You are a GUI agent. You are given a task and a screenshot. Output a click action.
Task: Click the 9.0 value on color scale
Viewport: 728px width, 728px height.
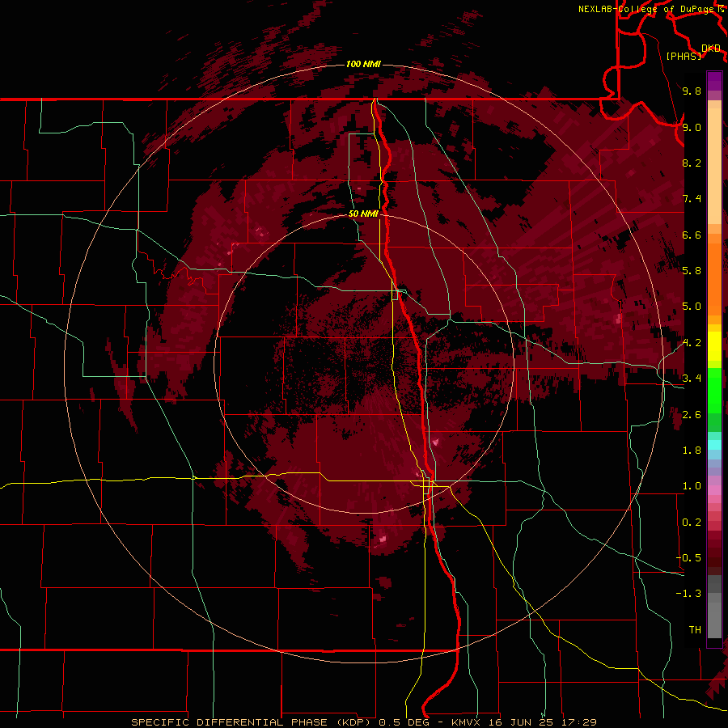(x=692, y=127)
